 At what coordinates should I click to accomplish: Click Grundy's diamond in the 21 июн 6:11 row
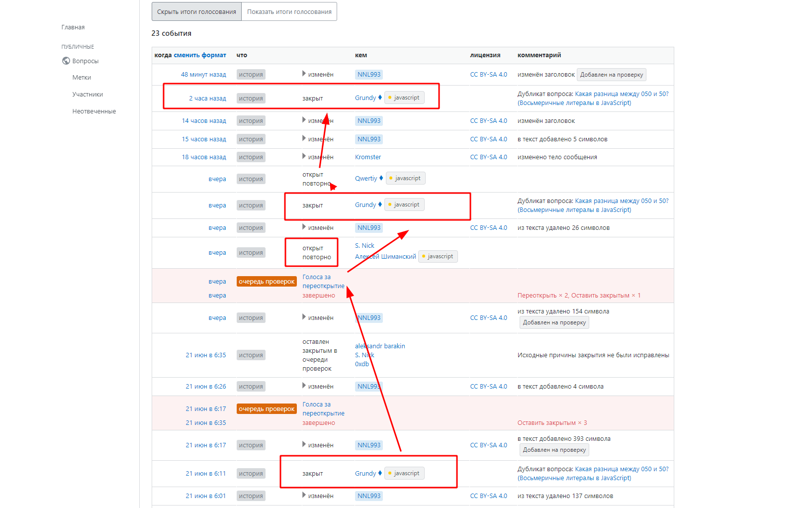[x=380, y=473]
